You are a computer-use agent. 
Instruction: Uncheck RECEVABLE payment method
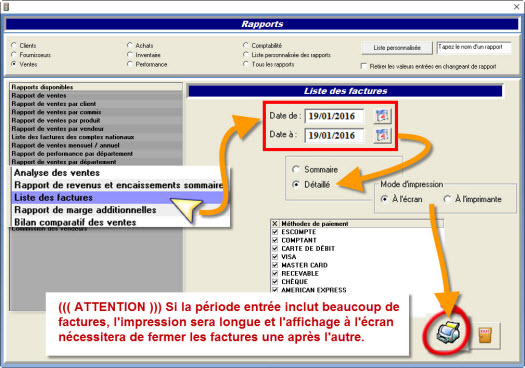coord(275,273)
